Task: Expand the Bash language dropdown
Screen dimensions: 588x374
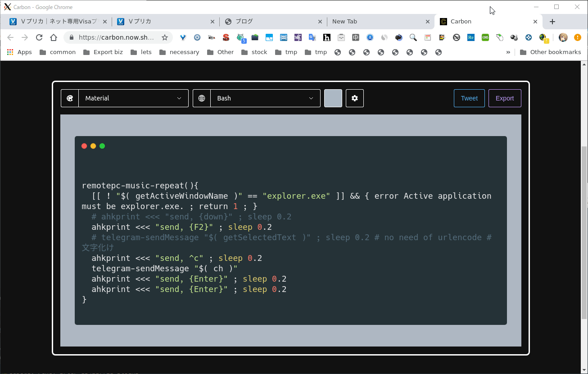Action: [265, 98]
